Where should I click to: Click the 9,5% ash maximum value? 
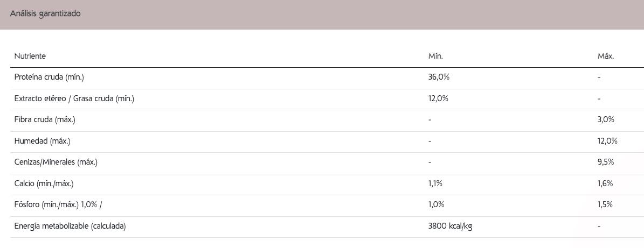606,162
